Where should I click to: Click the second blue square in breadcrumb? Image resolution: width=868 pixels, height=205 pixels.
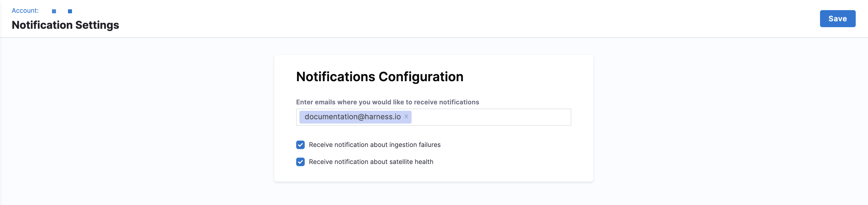(x=70, y=11)
